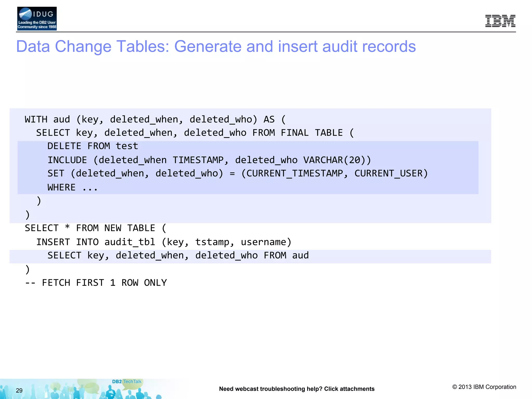
Task: Click the 'SELECT * FROM NEW TABLE (' line
Action: pos(95,228)
